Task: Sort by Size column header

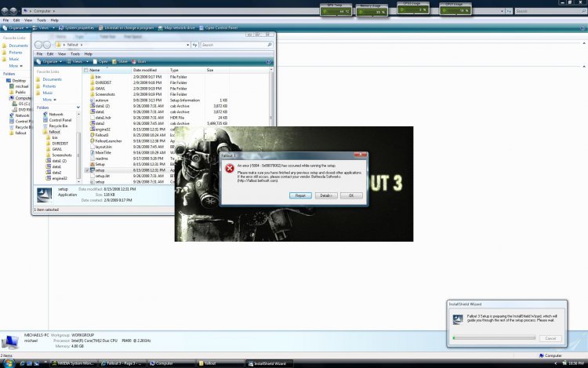Action: coord(210,70)
